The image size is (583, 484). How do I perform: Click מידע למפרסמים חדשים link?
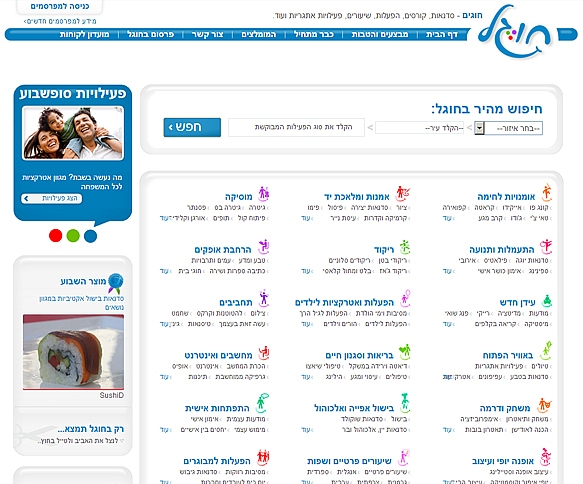pyautogui.click(x=60, y=21)
